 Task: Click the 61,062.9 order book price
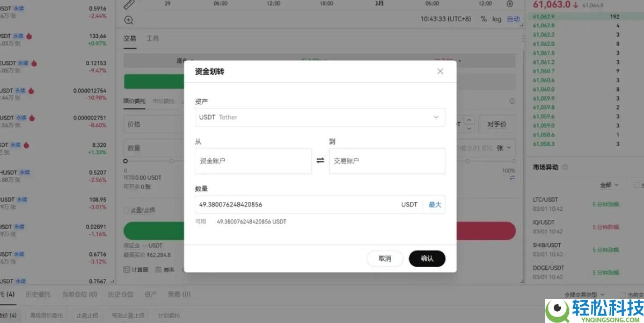click(x=544, y=17)
